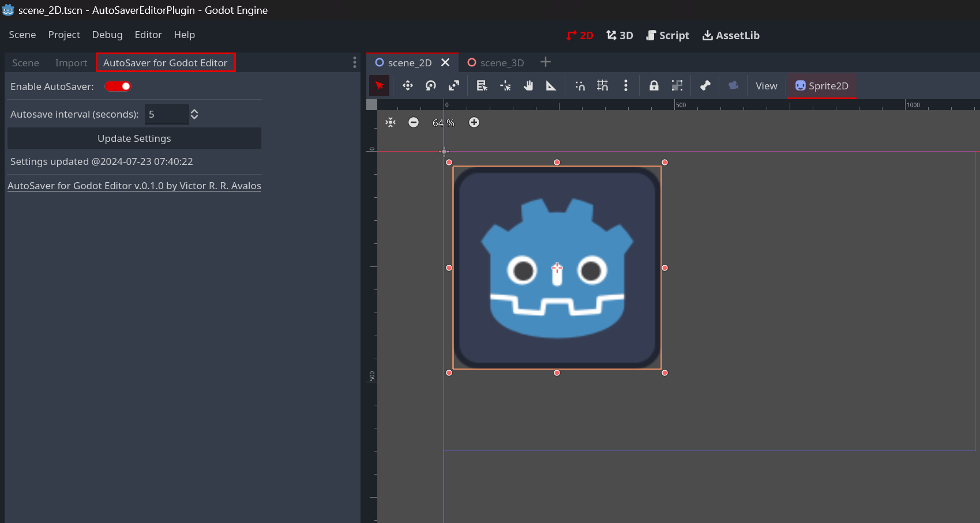Click the autosave interval seconds field

pyautogui.click(x=166, y=114)
